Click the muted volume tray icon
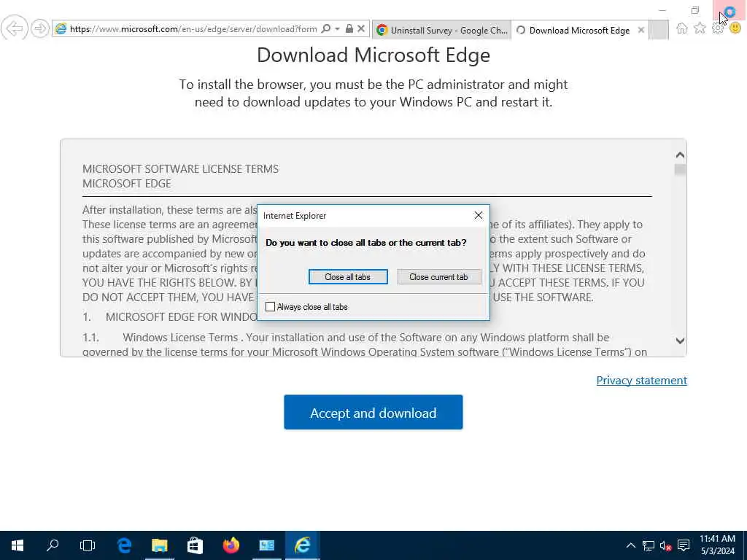Image resolution: width=747 pixels, height=560 pixels. (665, 545)
